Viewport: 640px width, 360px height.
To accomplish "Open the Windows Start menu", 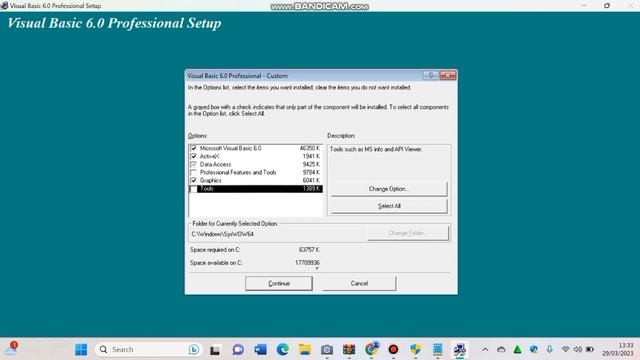I will click(81, 349).
